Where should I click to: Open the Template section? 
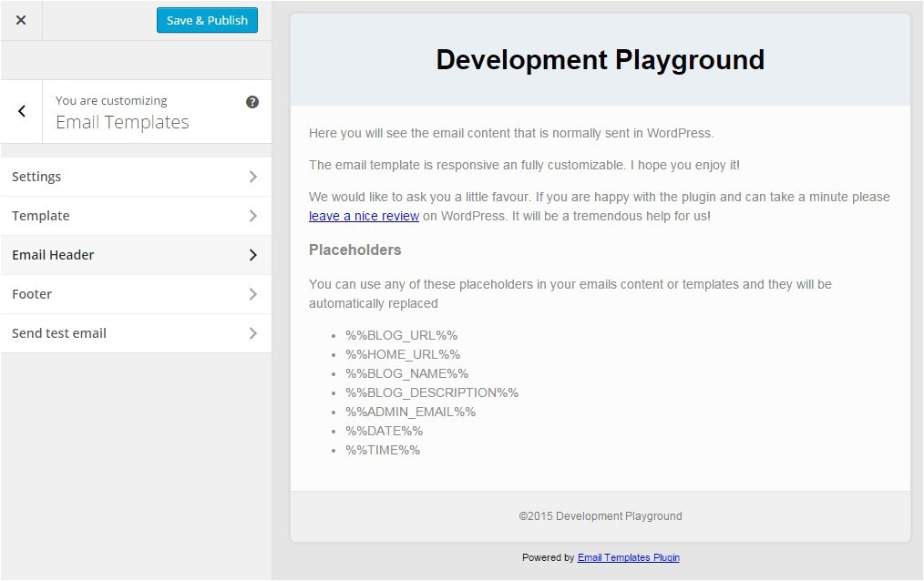[x=136, y=216]
